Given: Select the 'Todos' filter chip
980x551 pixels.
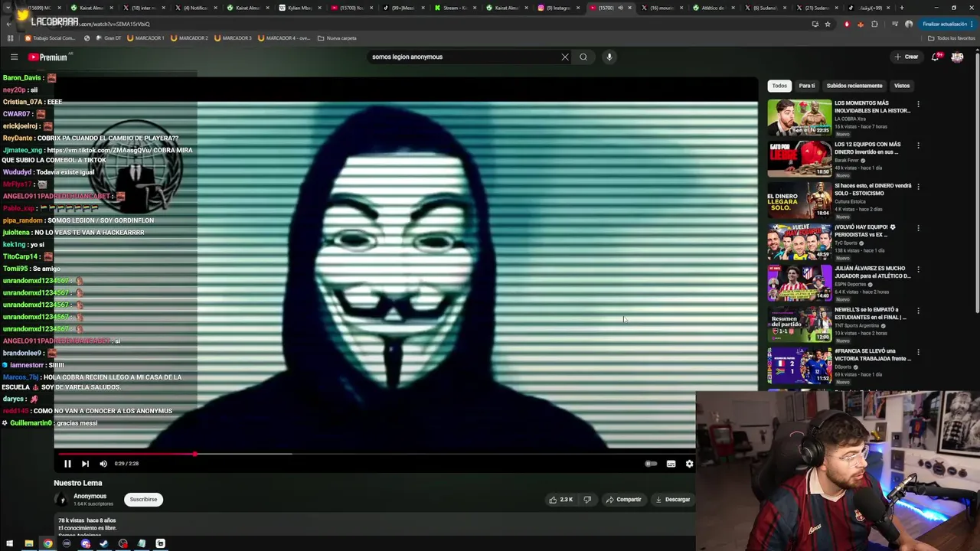Looking at the screenshot, I should (x=779, y=86).
